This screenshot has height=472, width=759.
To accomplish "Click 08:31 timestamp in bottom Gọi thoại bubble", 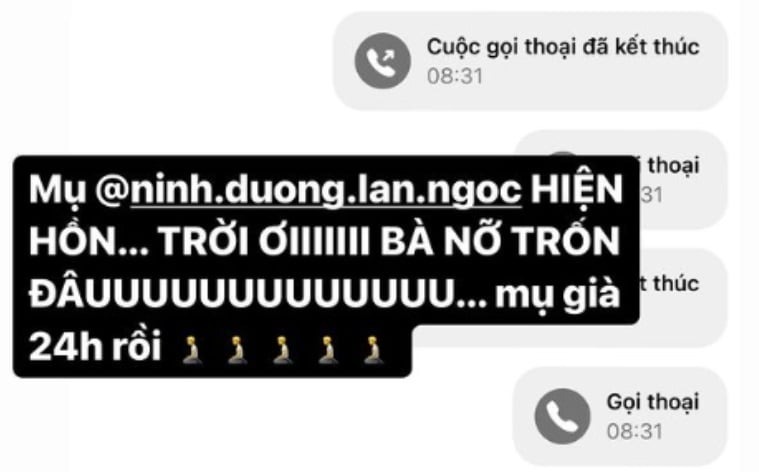I will (634, 431).
